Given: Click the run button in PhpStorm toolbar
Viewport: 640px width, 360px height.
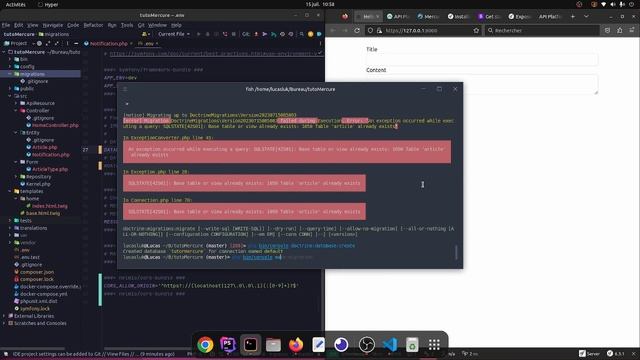Looking at the screenshot, I should [x=199, y=34].
